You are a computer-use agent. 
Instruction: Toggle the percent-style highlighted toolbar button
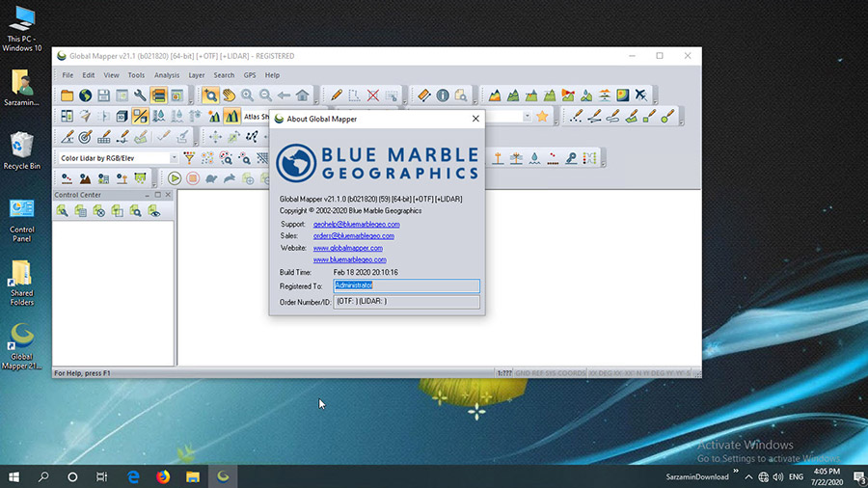pos(140,116)
